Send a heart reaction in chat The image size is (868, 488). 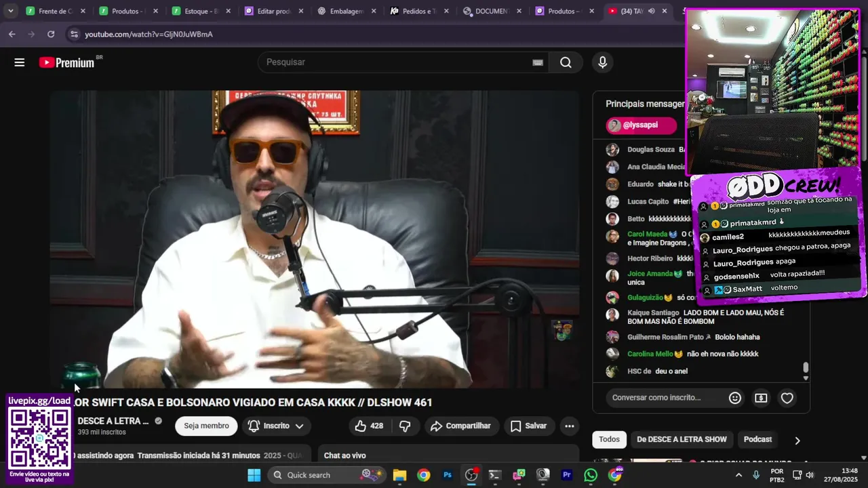pyautogui.click(x=787, y=398)
